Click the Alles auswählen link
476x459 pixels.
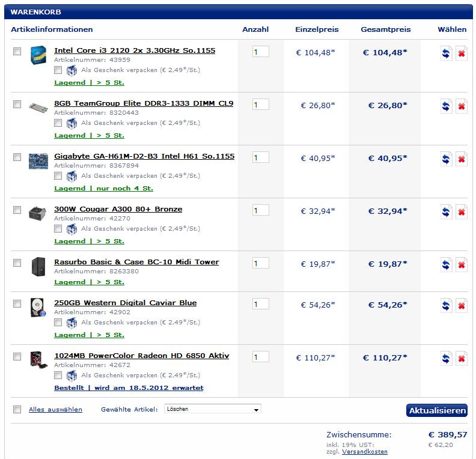tap(55, 410)
